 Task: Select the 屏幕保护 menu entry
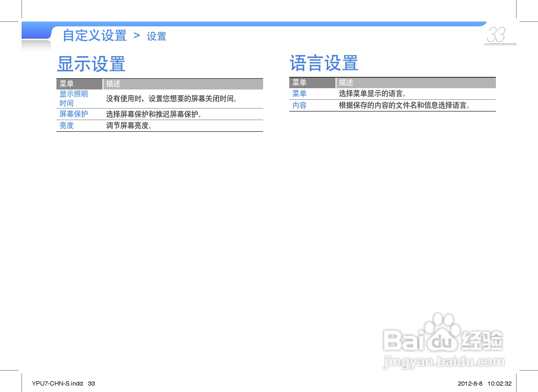(x=74, y=114)
